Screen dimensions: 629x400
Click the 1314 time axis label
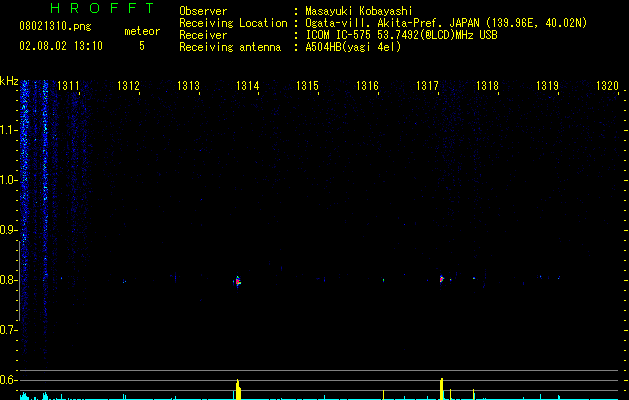point(248,86)
